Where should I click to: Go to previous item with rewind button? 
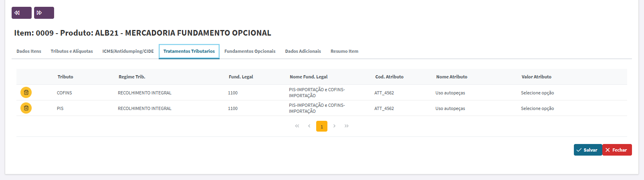[x=21, y=13]
